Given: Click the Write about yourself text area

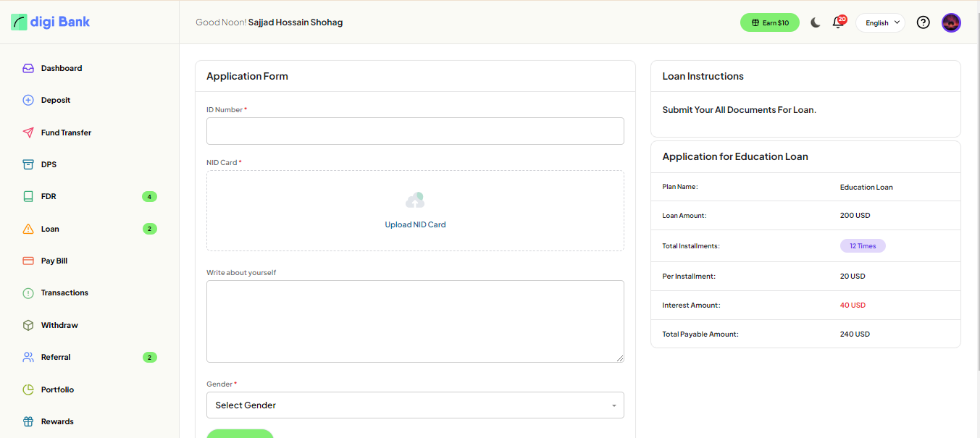Looking at the screenshot, I should point(415,321).
